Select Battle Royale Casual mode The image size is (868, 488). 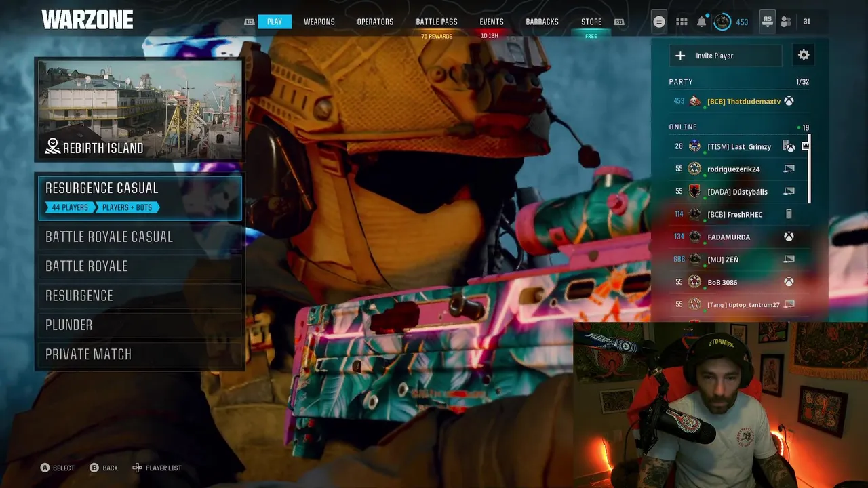pos(140,237)
